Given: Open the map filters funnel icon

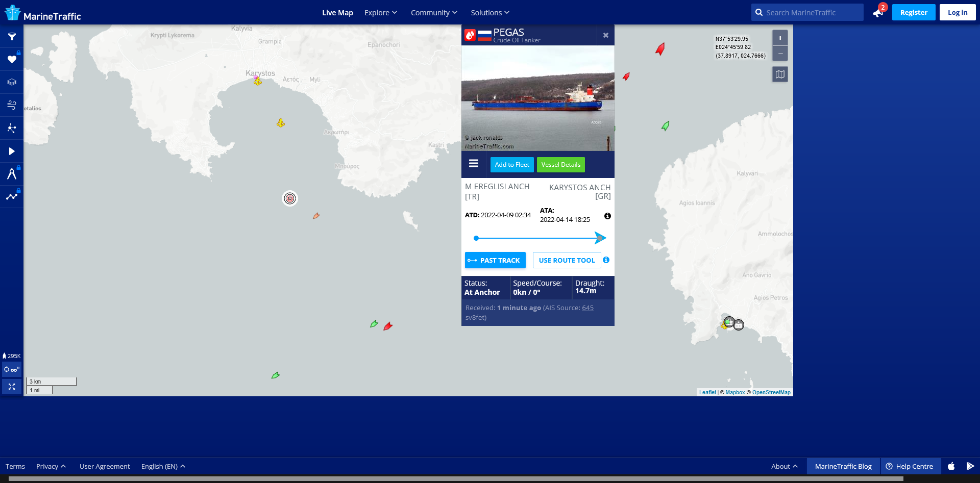Looking at the screenshot, I should pos(12,37).
